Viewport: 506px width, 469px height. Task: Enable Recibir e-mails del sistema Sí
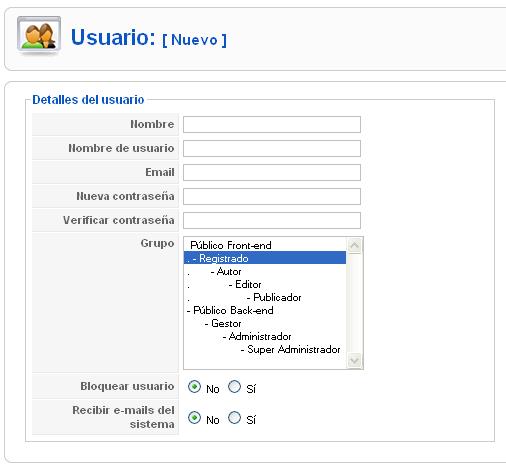tap(234, 417)
